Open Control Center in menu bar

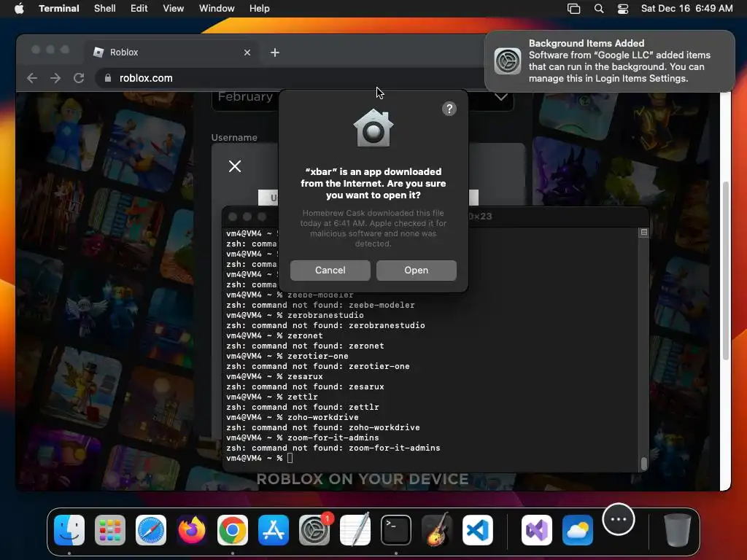[623, 9]
